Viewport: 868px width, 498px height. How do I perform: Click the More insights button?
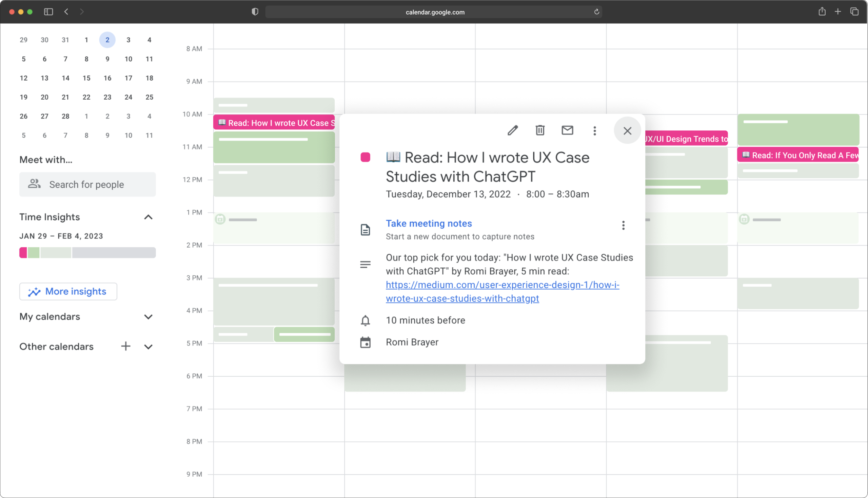click(68, 291)
